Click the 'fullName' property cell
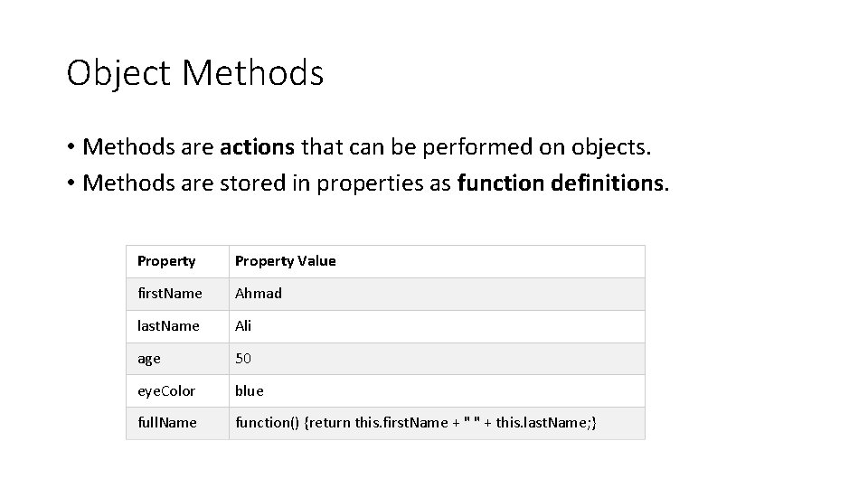Viewport: 868px width, 488px height. tap(178, 423)
